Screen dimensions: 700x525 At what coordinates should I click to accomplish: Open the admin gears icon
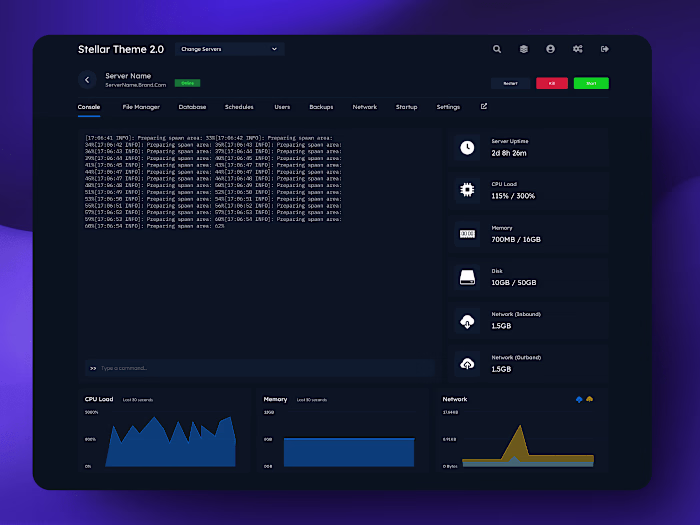[578, 49]
